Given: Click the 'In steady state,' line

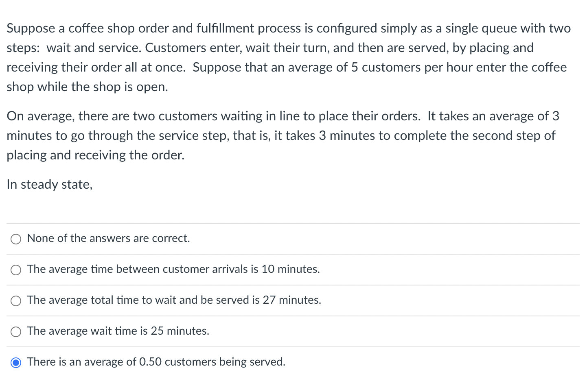Looking at the screenshot, I should (50, 185).
